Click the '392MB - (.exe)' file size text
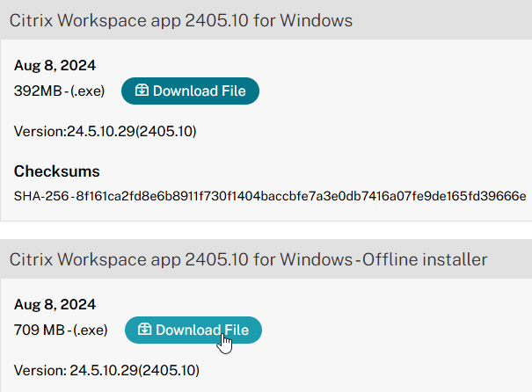The image size is (532, 392). 59,91
